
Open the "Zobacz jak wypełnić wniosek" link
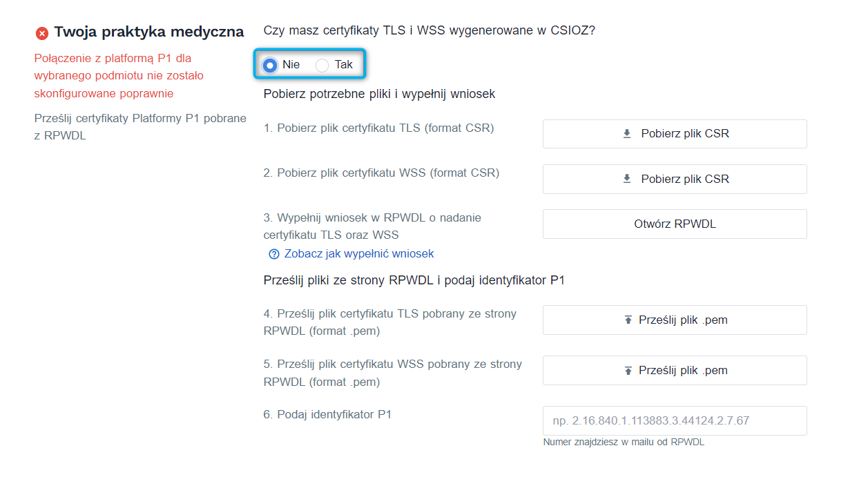pyautogui.click(x=360, y=254)
